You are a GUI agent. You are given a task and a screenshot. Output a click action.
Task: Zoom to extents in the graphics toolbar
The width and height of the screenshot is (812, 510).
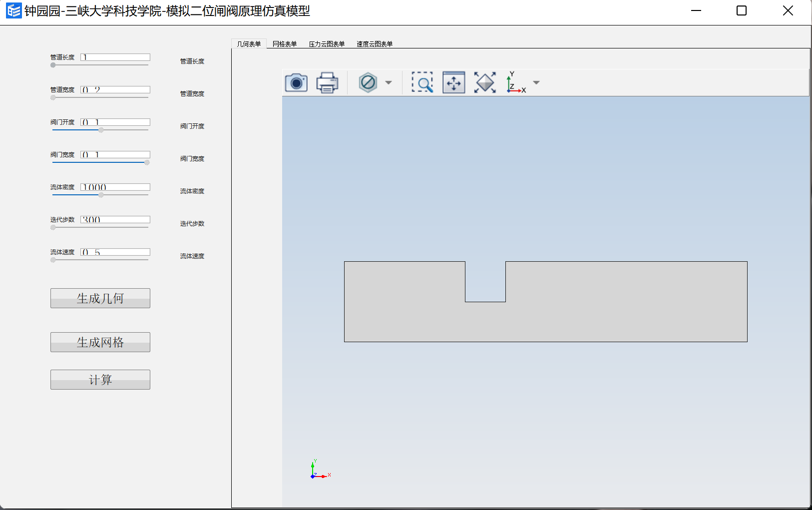click(x=485, y=82)
